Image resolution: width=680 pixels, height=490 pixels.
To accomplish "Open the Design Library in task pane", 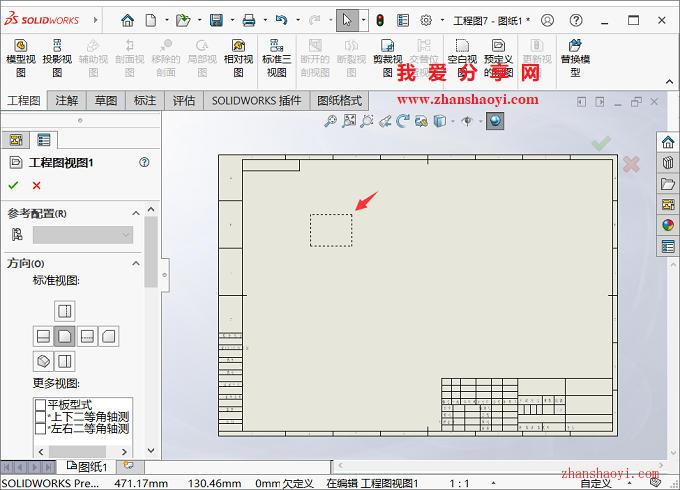I will [668, 163].
